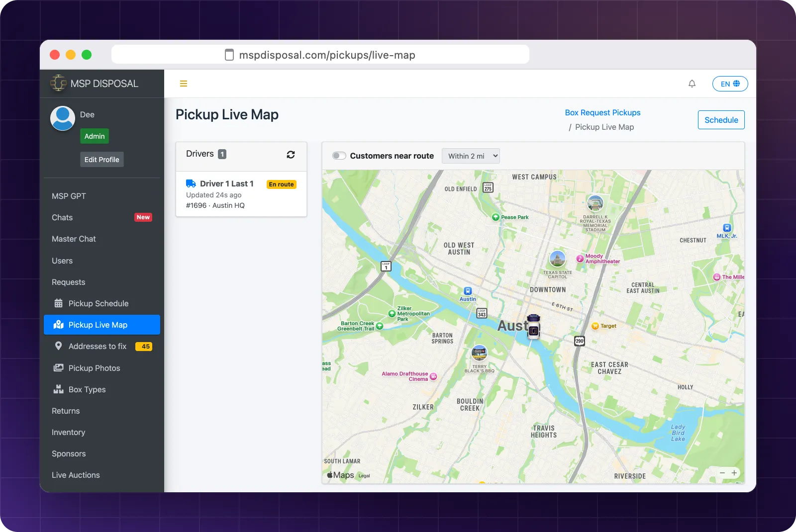Click the Edit Profile button
Image resolution: width=796 pixels, height=532 pixels.
coord(102,160)
